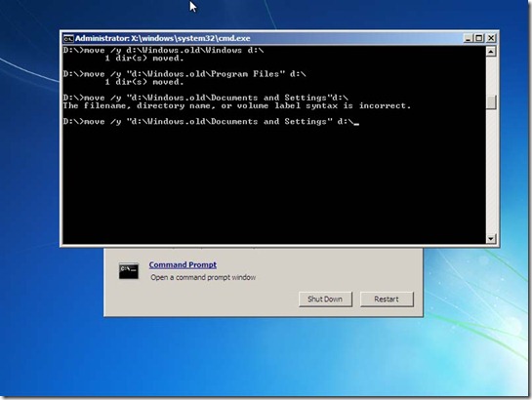Open the Command Prompt link
This screenshot has width=532, height=400.
(183, 264)
